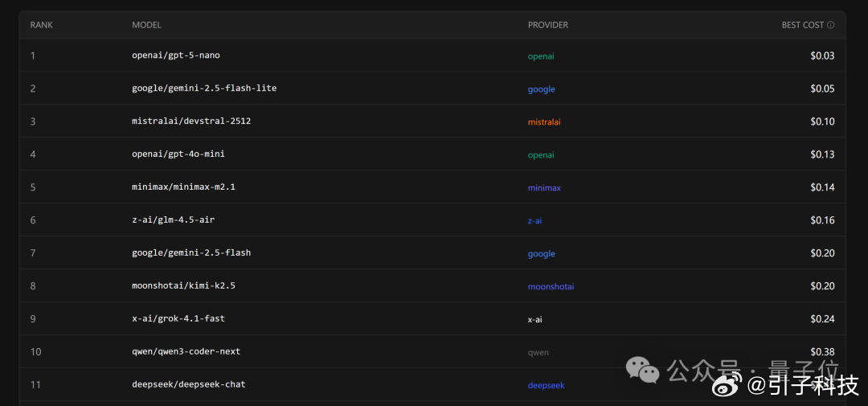Click the MODEL column header
The width and height of the screenshot is (868, 406).
(147, 25)
